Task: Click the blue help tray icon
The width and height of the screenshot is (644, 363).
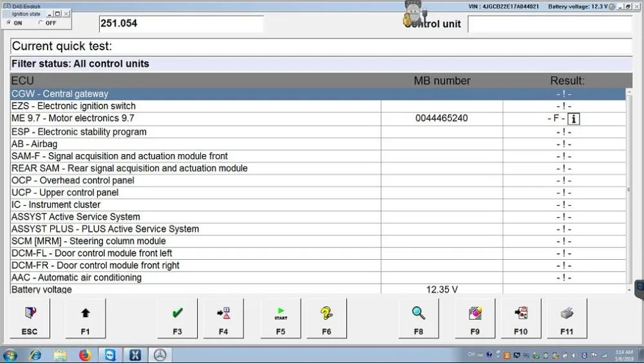Action: (x=489, y=355)
